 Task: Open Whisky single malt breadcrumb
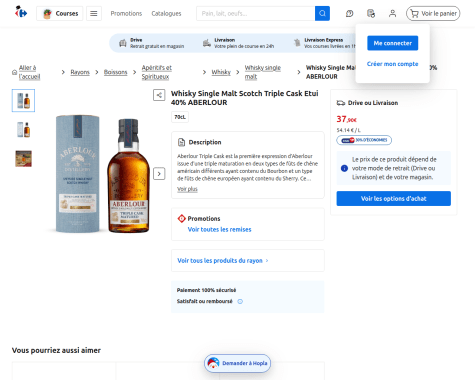click(x=263, y=72)
